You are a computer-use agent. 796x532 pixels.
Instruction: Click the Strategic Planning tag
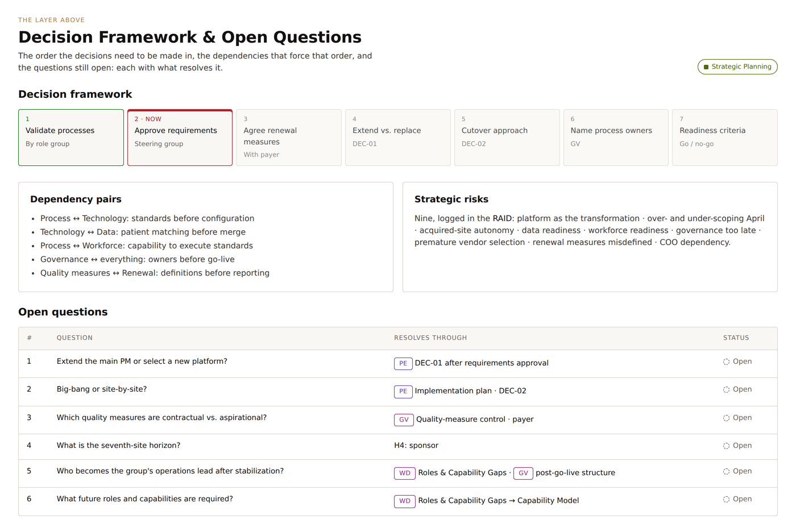coord(737,66)
